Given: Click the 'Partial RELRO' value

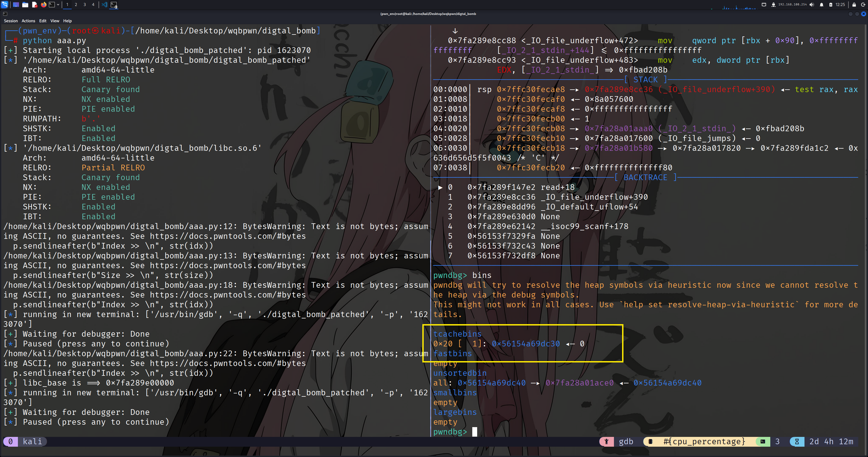Looking at the screenshot, I should click(x=113, y=168).
